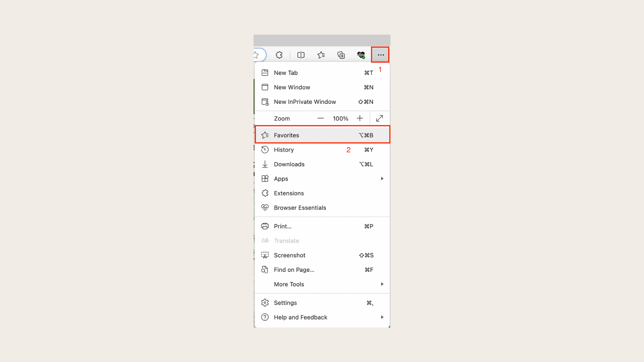
Task: Click the fullscreen Zoom expand icon
Action: pyautogui.click(x=379, y=118)
